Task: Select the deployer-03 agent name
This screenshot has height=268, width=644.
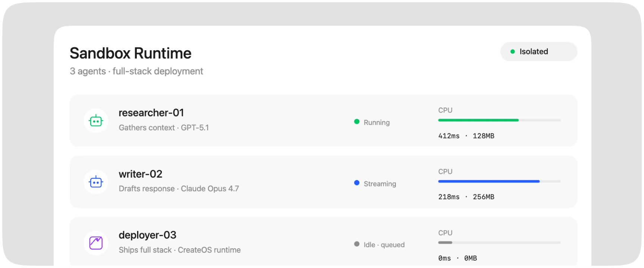Action: point(148,235)
